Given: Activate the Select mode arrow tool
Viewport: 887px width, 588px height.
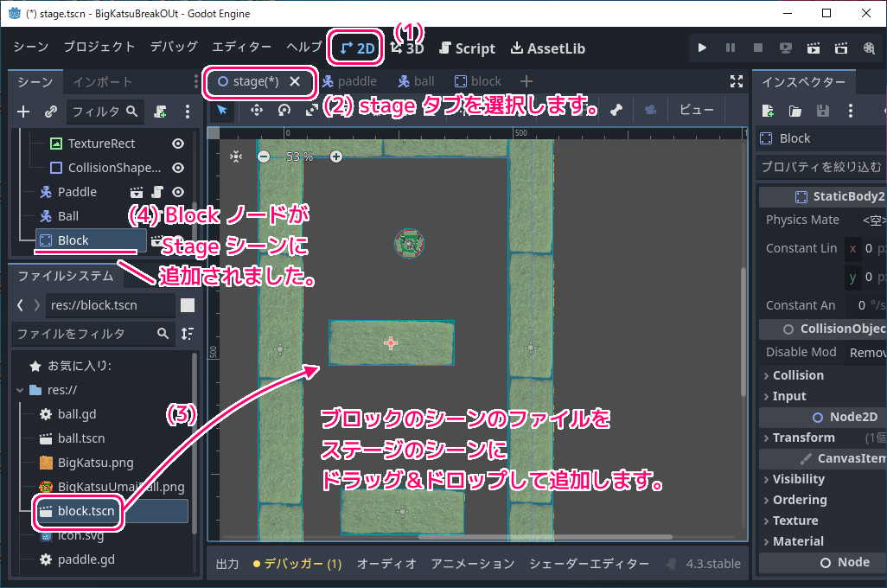Looking at the screenshot, I should click(222, 110).
